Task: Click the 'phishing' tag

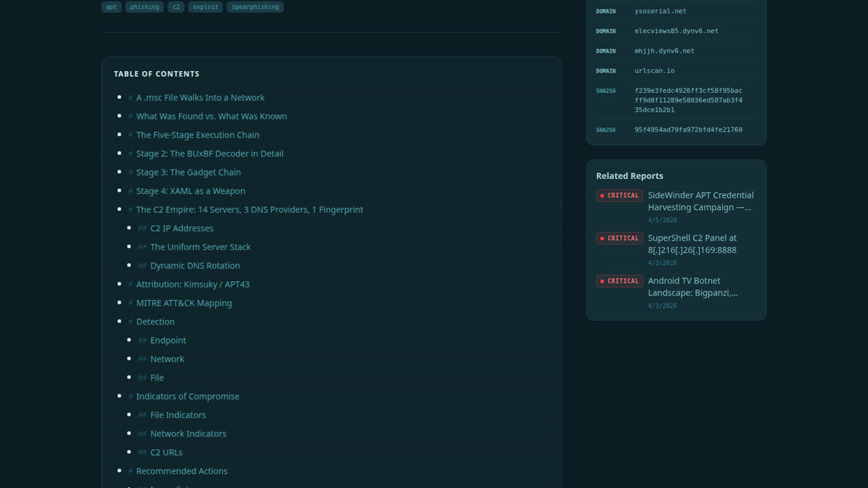Action: pyautogui.click(x=144, y=7)
